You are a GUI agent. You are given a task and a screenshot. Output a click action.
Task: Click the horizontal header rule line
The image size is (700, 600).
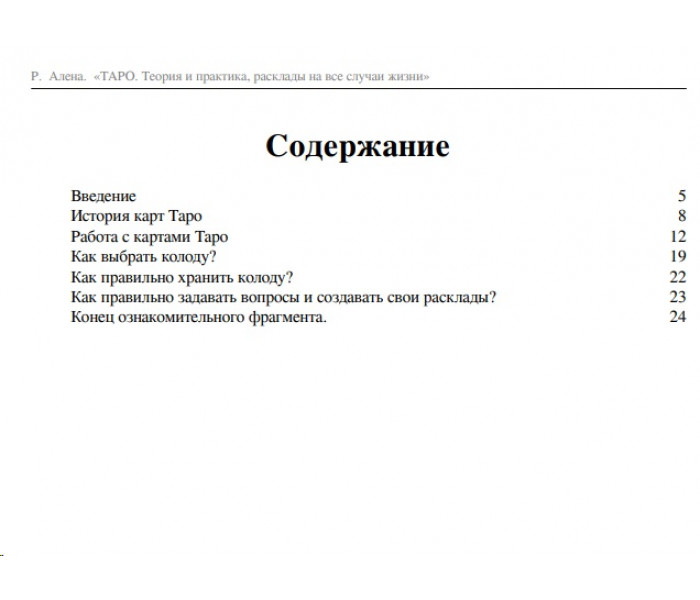pos(358,88)
